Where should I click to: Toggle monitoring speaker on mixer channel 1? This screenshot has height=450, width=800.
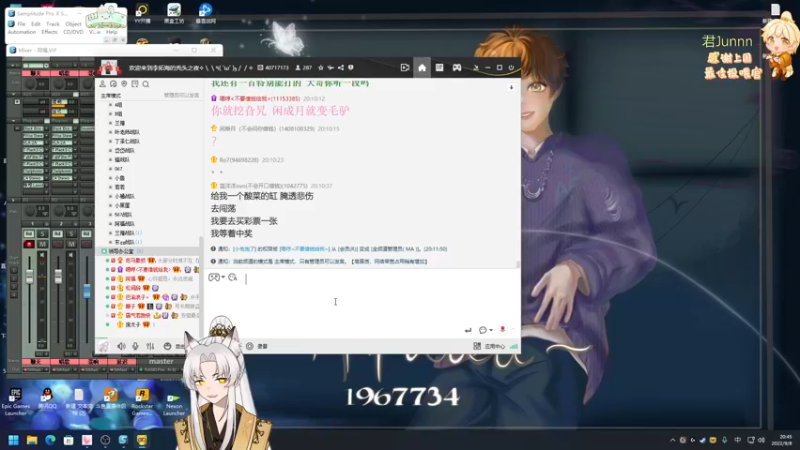point(43,255)
